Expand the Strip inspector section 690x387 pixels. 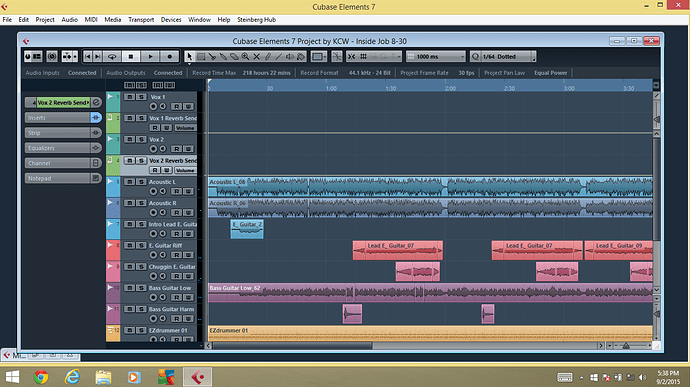[58, 133]
